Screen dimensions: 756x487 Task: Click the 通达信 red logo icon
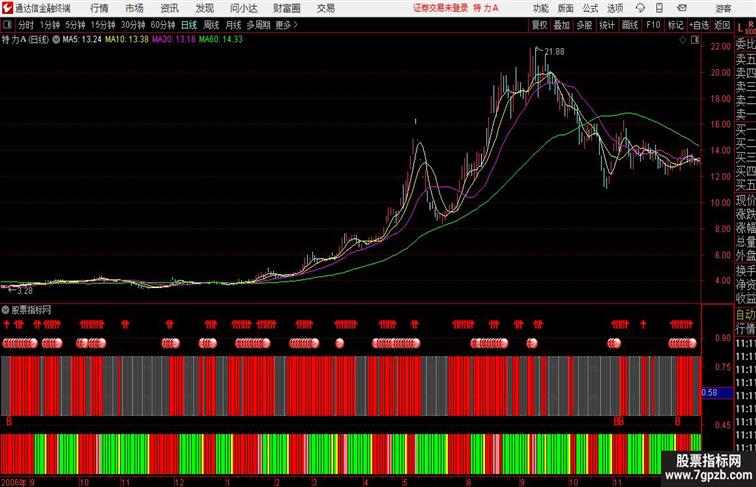tap(7, 8)
